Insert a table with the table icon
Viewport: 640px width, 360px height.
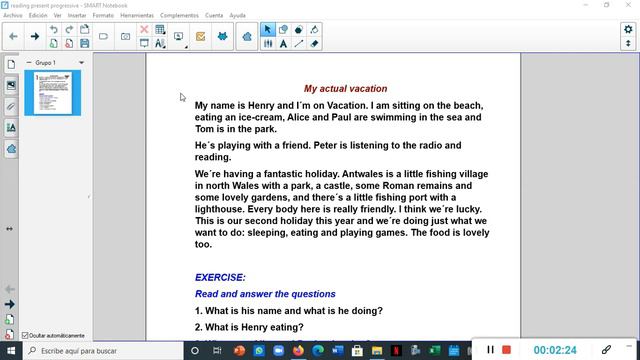[x=160, y=29]
